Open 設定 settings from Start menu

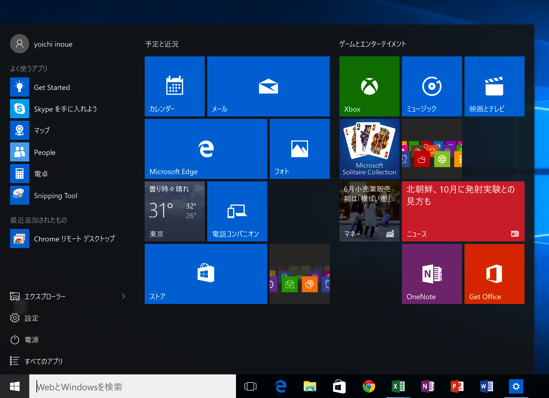click(24, 318)
